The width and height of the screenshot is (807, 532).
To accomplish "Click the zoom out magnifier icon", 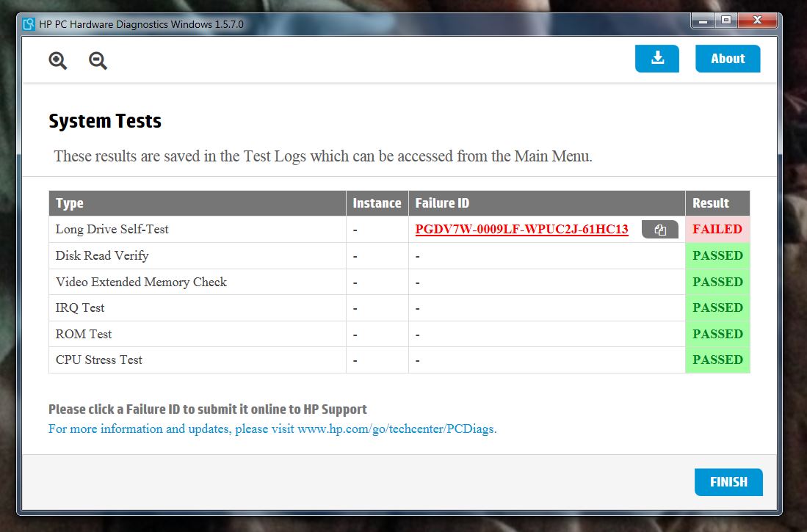I will [x=98, y=60].
